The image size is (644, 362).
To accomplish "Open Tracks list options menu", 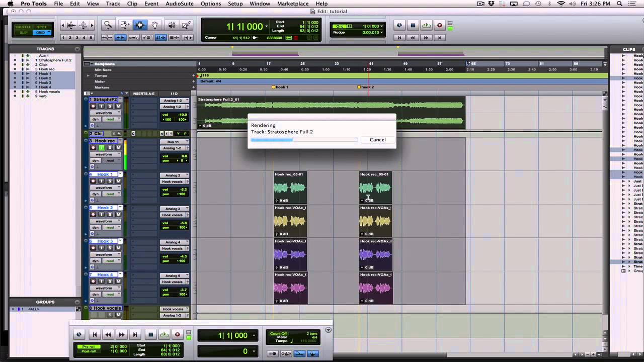I will tap(77, 49).
